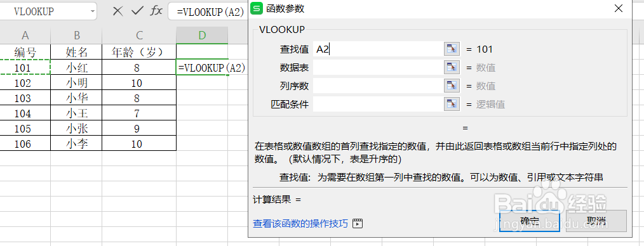
Task: Open the Name Box dropdown arrow
Action: coord(93,11)
